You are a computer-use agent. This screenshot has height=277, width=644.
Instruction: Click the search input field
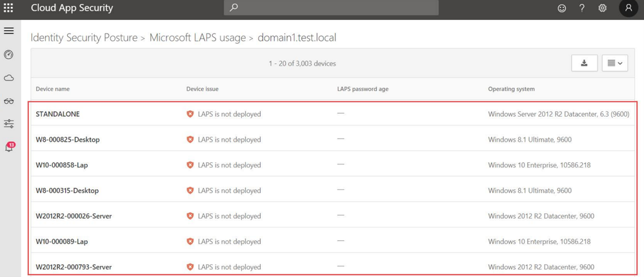(331, 7)
